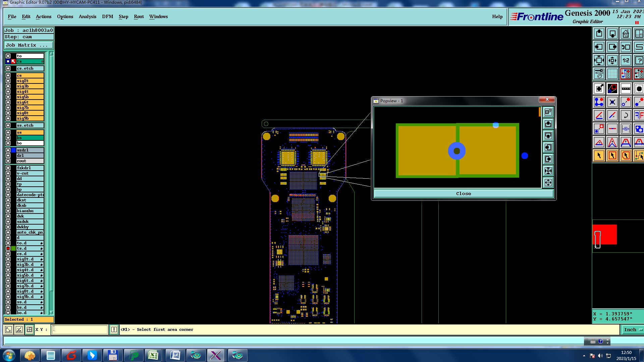
Task: Open the DFM menu
Action: [107, 17]
